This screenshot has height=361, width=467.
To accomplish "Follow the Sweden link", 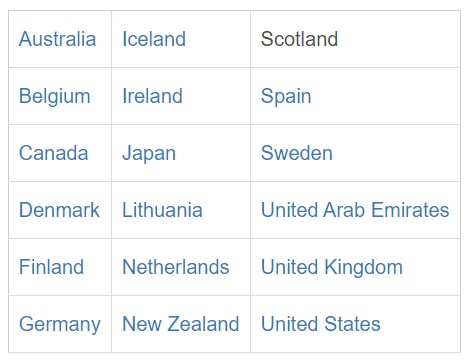I will (x=297, y=153).
